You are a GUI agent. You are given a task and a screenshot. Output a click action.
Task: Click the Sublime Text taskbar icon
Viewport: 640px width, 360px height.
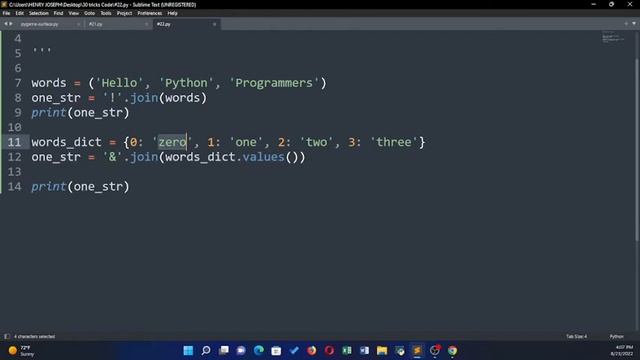[x=417, y=350]
